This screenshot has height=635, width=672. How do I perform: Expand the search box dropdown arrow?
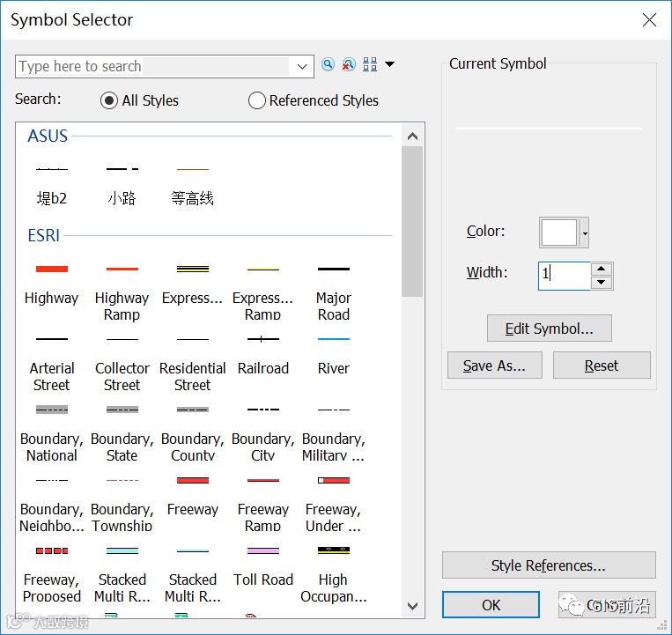tap(302, 66)
